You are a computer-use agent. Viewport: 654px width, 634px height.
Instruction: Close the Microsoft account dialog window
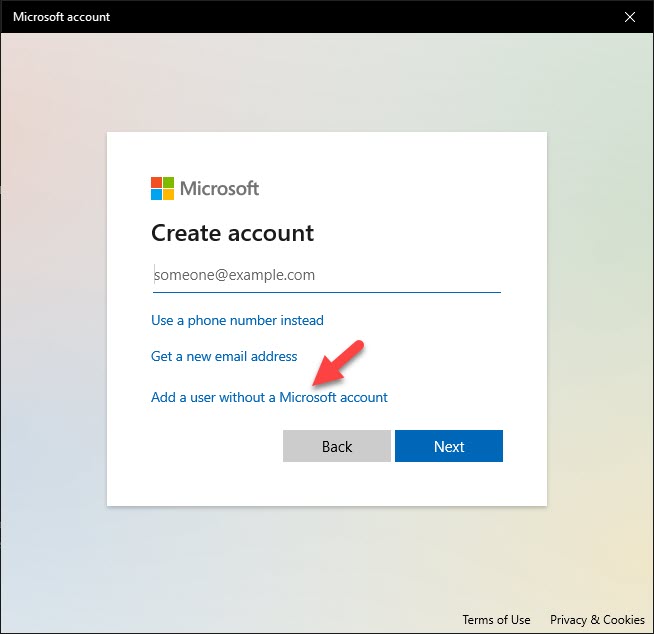point(630,17)
